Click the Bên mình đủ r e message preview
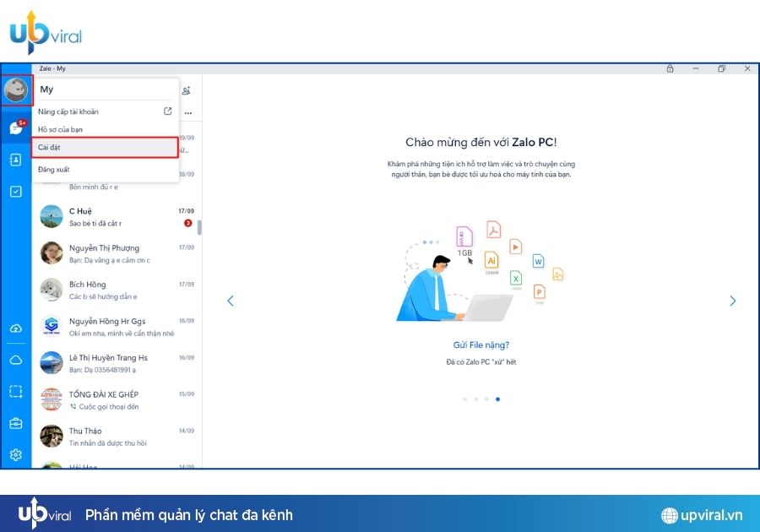 pos(94,187)
